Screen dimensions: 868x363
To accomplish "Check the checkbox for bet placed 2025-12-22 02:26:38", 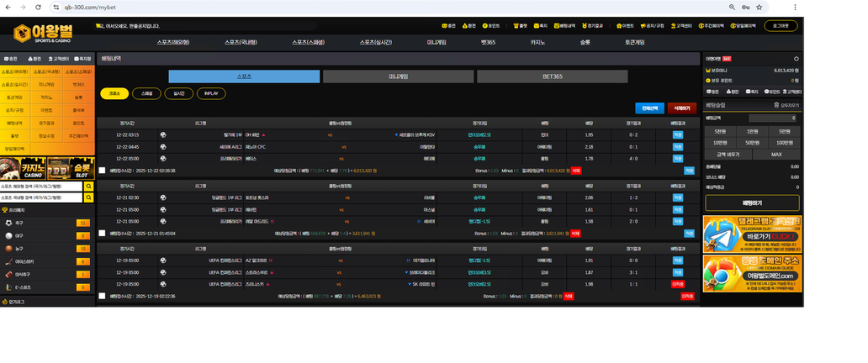I will tap(103, 170).
